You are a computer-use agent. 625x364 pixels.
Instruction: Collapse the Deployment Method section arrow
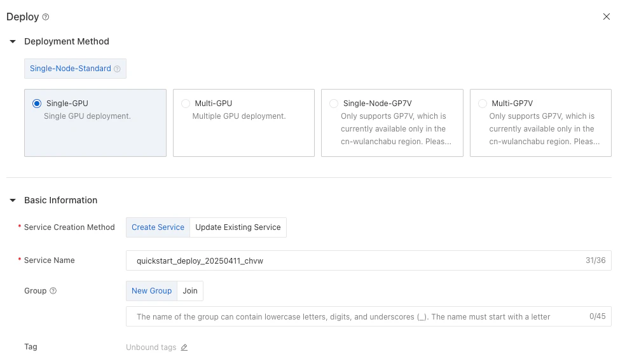pyautogui.click(x=13, y=41)
